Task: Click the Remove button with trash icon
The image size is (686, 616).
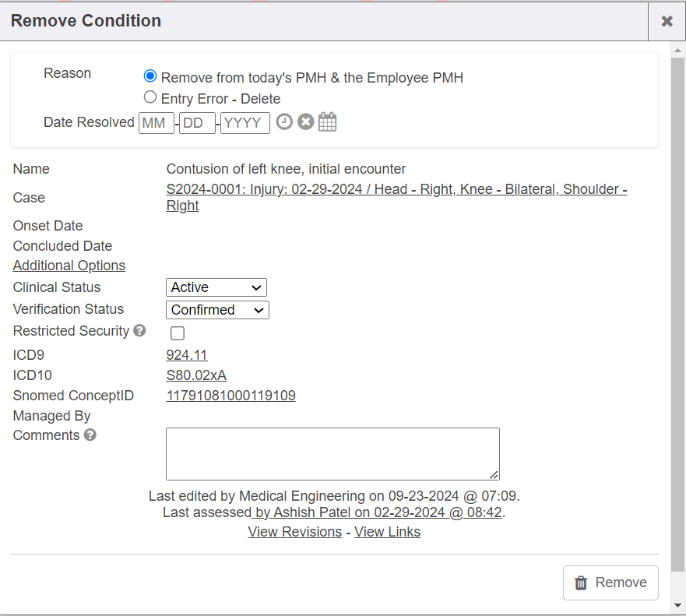Action: 610,583
